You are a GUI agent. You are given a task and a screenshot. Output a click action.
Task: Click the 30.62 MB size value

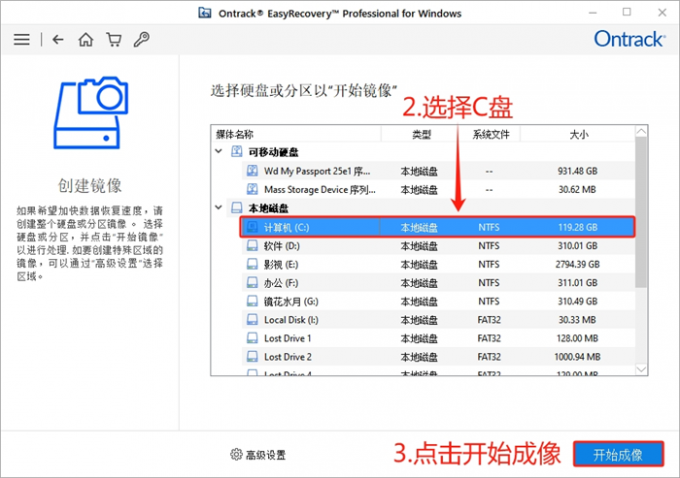coord(577,190)
